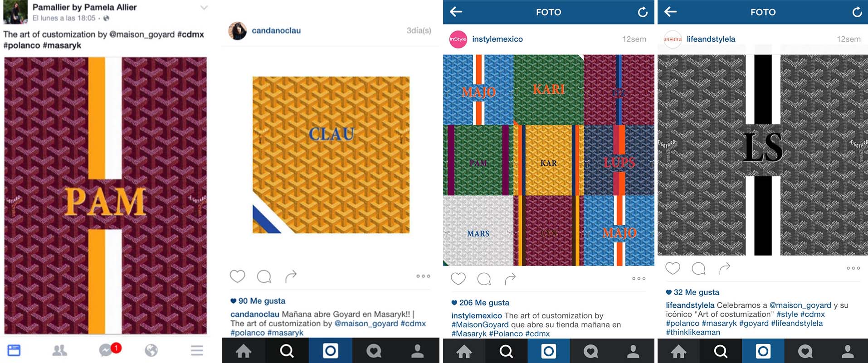Viewport: 868px width, 363px height.
Task: Refresh the instylemexico FOTO screen
Action: coord(643,12)
